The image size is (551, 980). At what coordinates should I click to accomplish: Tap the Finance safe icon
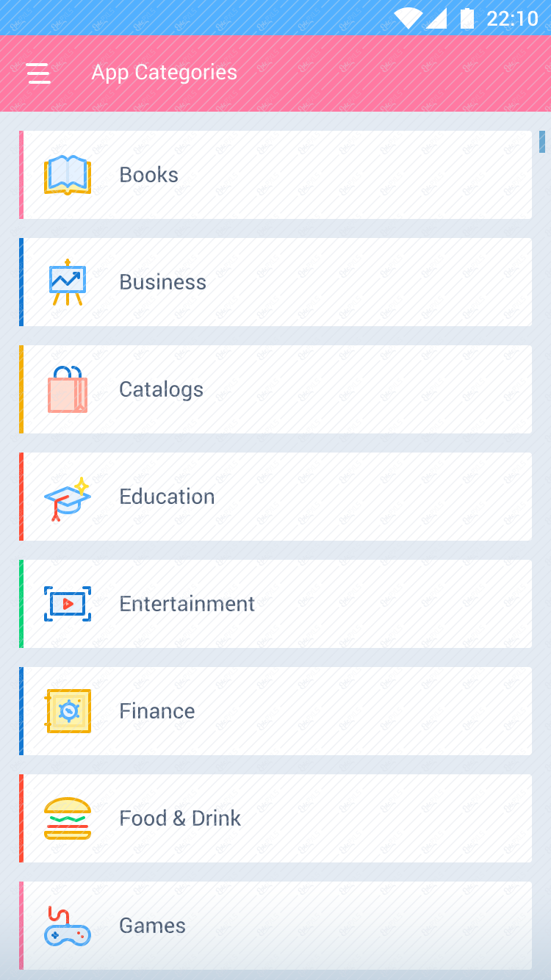68,711
